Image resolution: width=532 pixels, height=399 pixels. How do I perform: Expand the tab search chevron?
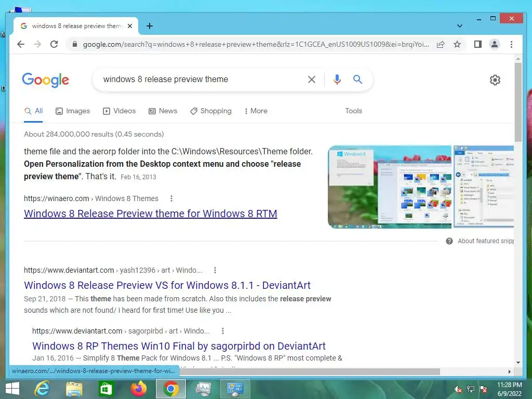460,26
